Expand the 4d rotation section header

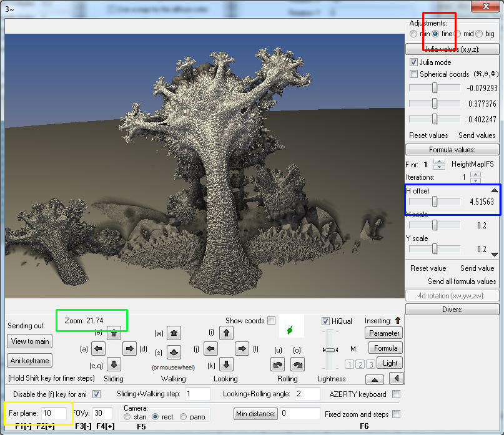[x=452, y=296]
